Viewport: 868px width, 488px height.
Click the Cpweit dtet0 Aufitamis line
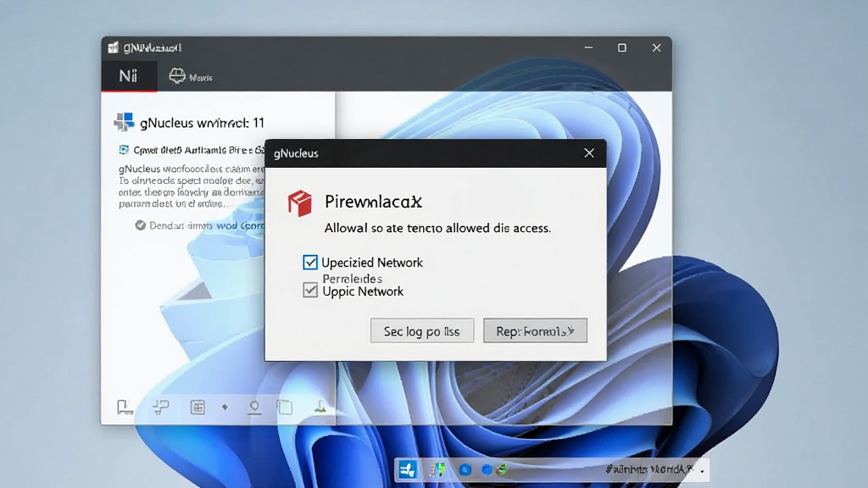click(198, 150)
